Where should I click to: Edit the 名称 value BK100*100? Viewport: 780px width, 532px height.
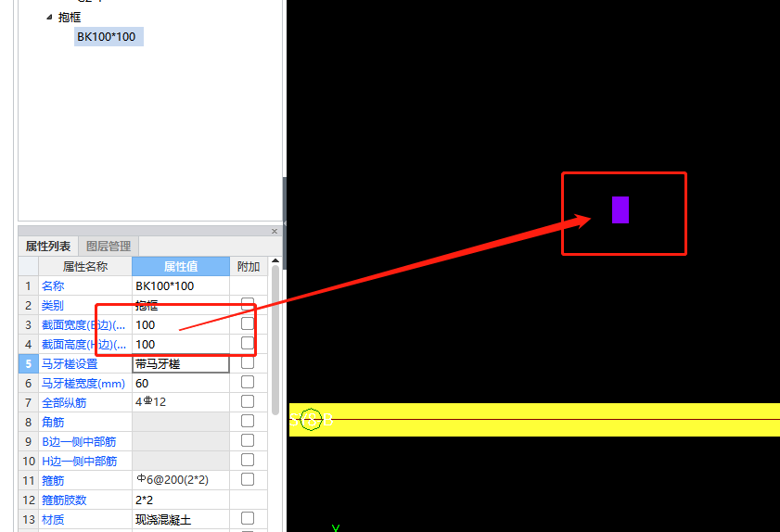tap(181, 285)
